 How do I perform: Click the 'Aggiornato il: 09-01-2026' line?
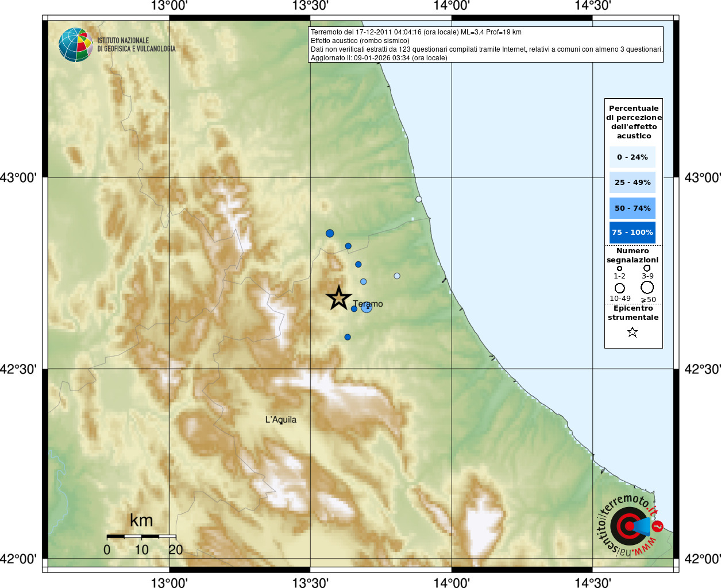click(379, 58)
